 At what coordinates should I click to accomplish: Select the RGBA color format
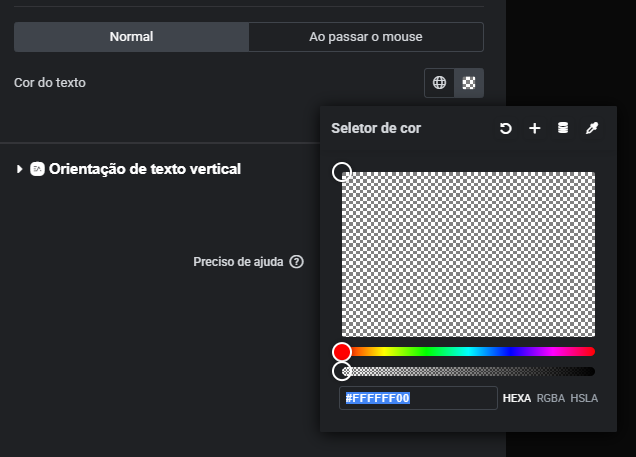(550, 398)
